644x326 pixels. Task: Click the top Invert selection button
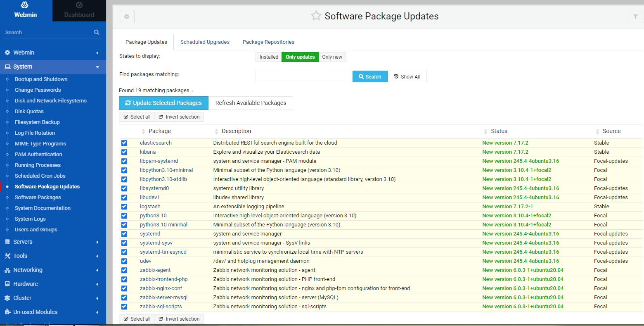(179, 117)
